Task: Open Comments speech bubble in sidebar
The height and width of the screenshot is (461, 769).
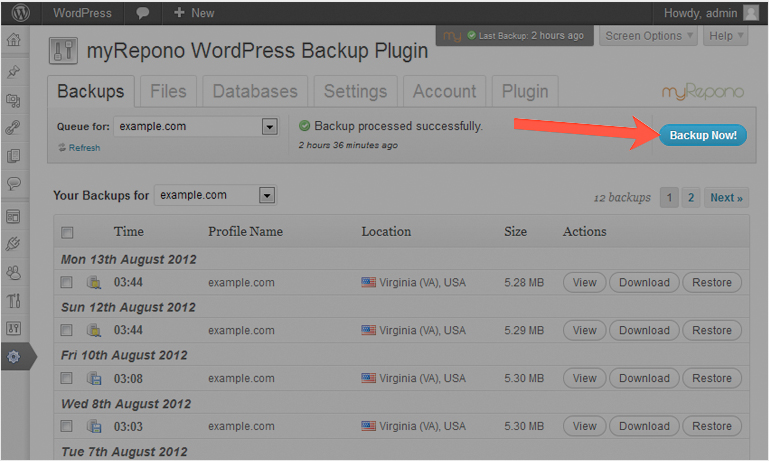Action: point(14,184)
